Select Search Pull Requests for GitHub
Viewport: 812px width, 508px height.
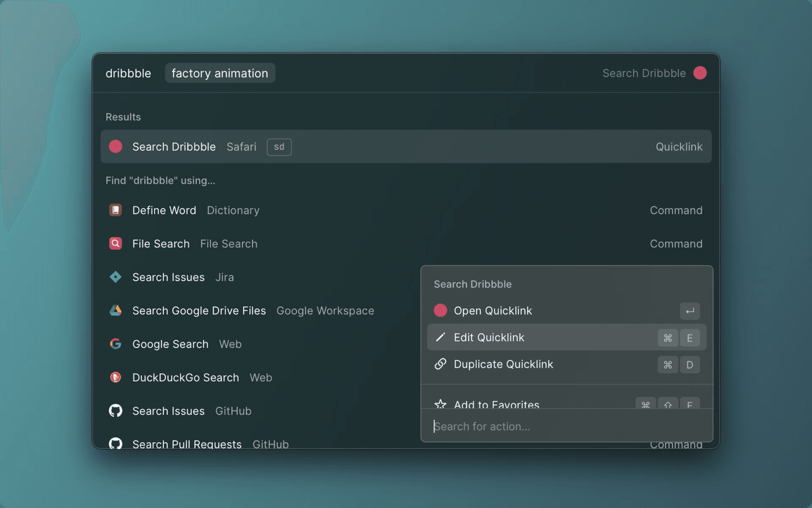pos(187,444)
